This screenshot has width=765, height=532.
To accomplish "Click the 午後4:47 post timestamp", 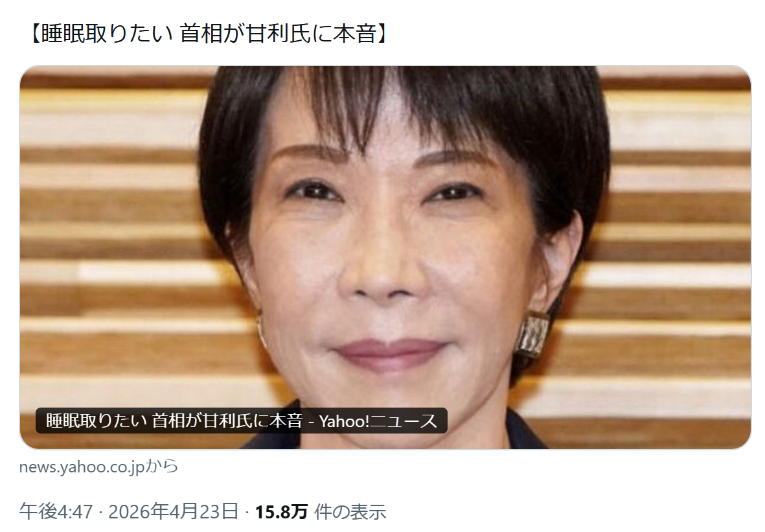I will [x=56, y=511].
